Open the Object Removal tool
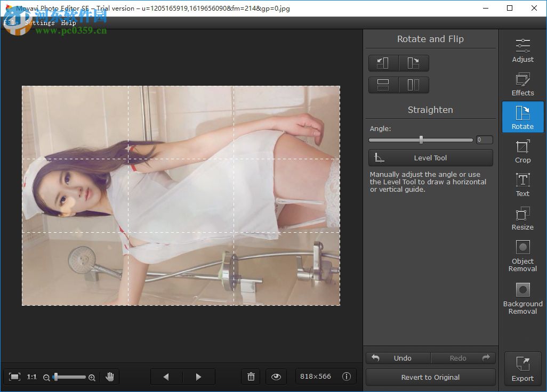 pos(522,256)
